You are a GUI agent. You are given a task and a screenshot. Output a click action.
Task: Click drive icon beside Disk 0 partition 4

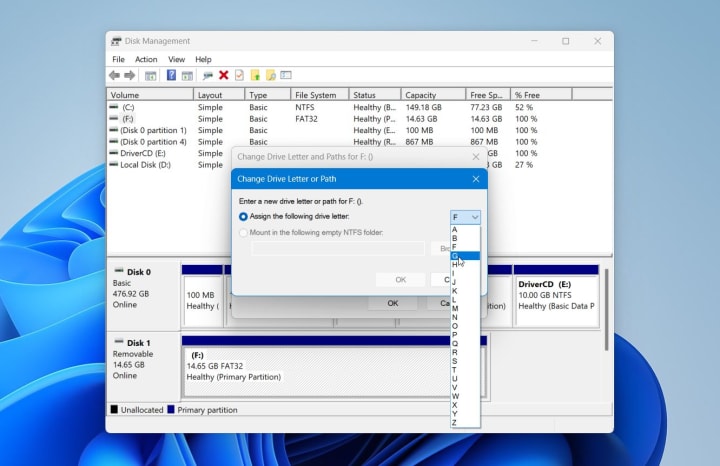click(113, 141)
